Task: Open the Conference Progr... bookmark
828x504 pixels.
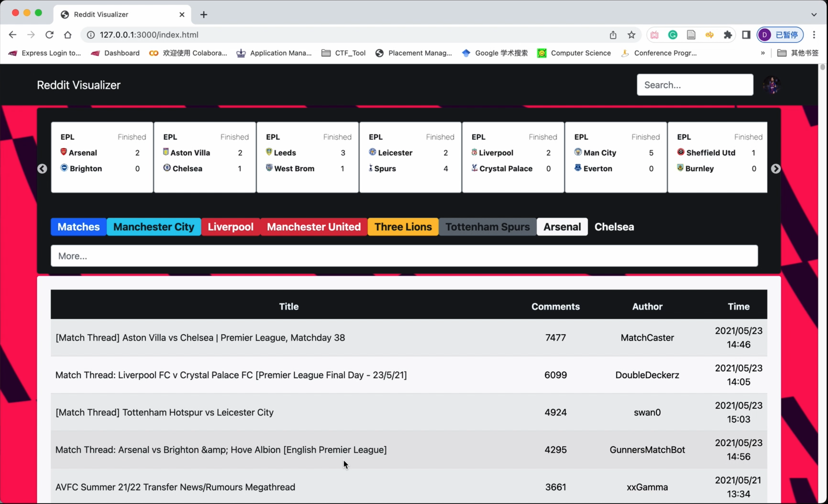Action: click(659, 53)
